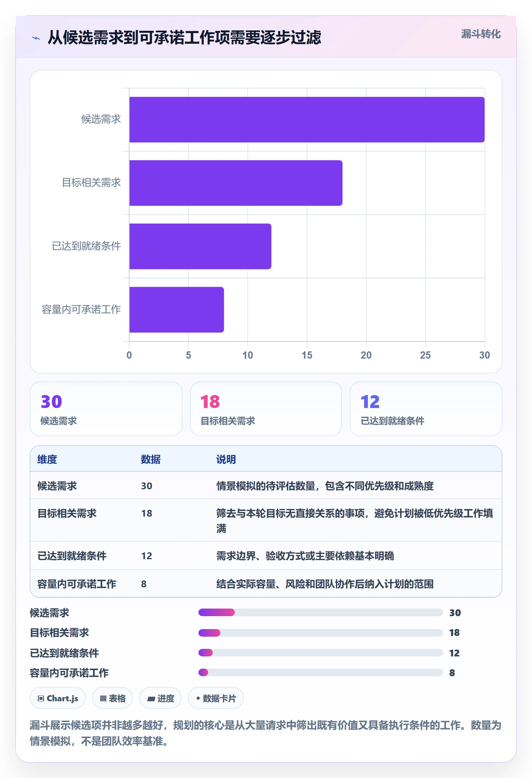Click the 候选需求 progress bar
The image size is (532, 778).
[x=321, y=612]
